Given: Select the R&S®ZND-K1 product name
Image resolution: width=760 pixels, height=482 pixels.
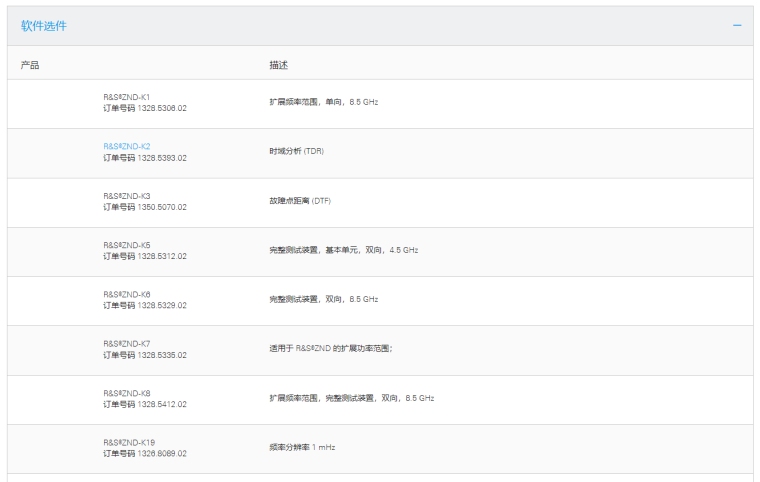Looking at the screenshot, I should coord(127,97).
